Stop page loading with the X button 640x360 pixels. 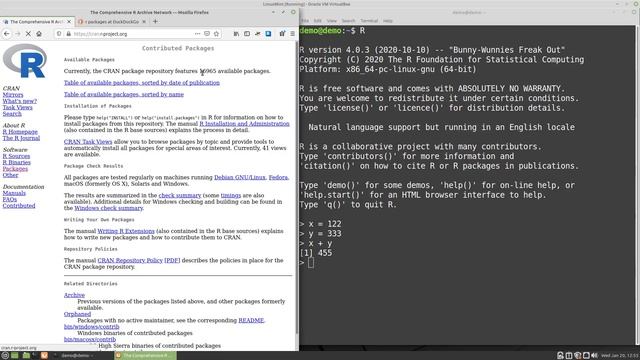click(x=28, y=34)
